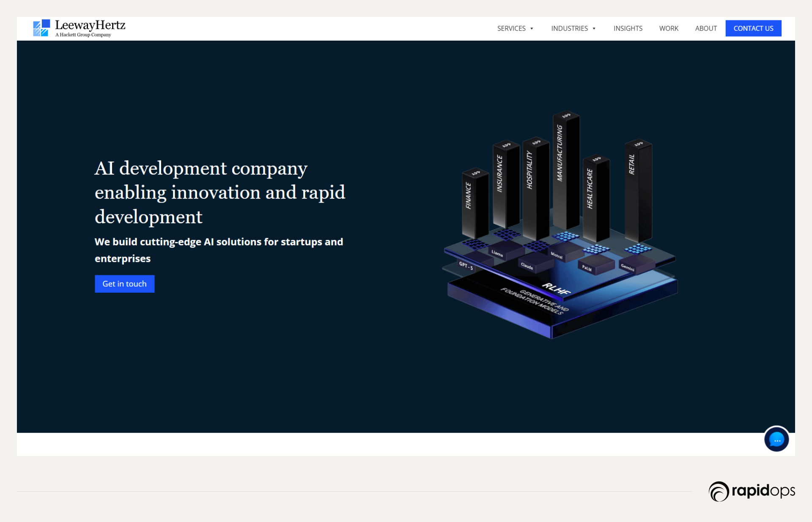Expand the Industries dropdown arrow
The image size is (812, 522).
click(594, 29)
